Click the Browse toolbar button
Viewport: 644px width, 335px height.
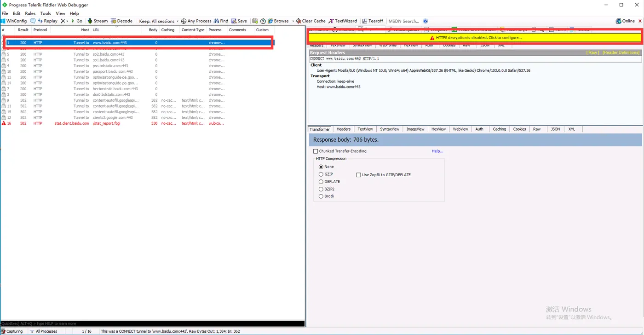[x=278, y=21]
